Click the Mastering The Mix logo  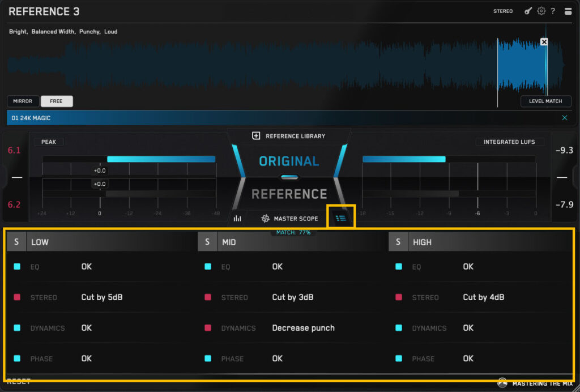coord(535,384)
